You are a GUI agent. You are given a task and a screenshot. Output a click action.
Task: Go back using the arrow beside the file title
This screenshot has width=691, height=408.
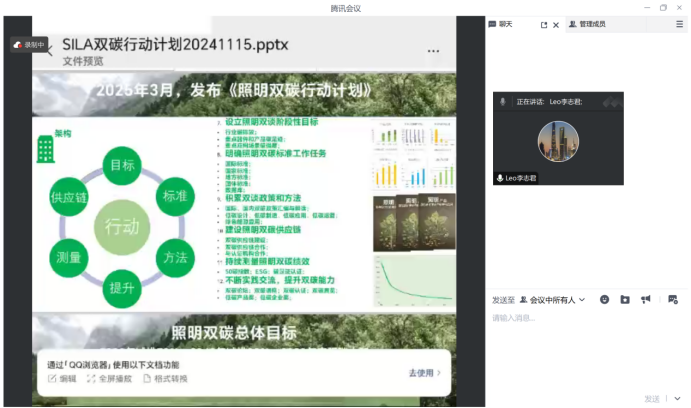pyautogui.click(x=50, y=51)
